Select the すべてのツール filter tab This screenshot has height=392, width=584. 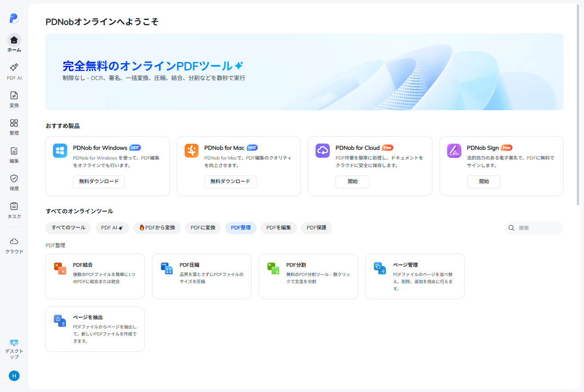(68, 228)
